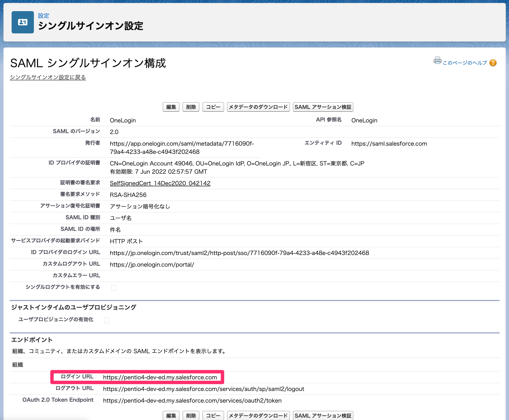Click the ジャストインタイムのユーザプロビジョニング heading
This screenshot has height=420, width=509.
pos(74,307)
